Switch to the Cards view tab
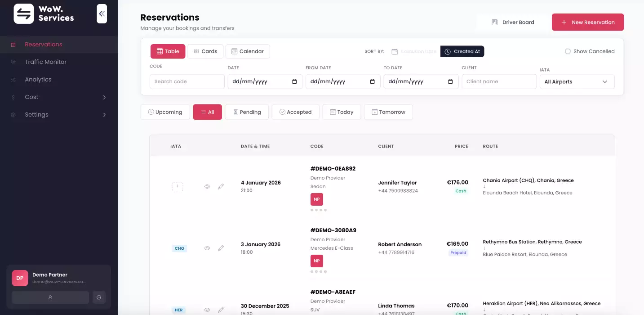The image size is (644, 315). click(205, 51)
